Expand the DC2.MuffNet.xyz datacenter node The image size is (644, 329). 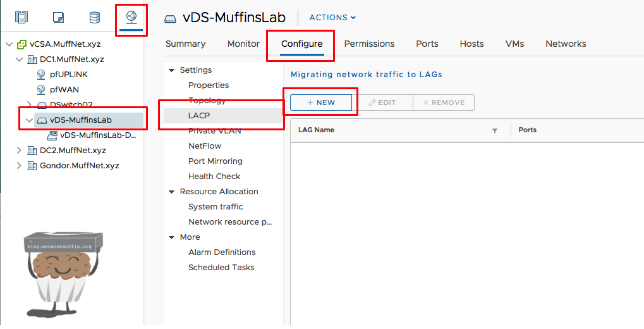click(x=19, y=151)
